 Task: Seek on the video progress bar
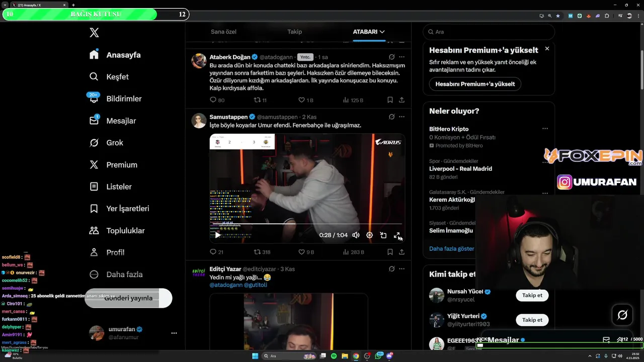pos(307,224)
